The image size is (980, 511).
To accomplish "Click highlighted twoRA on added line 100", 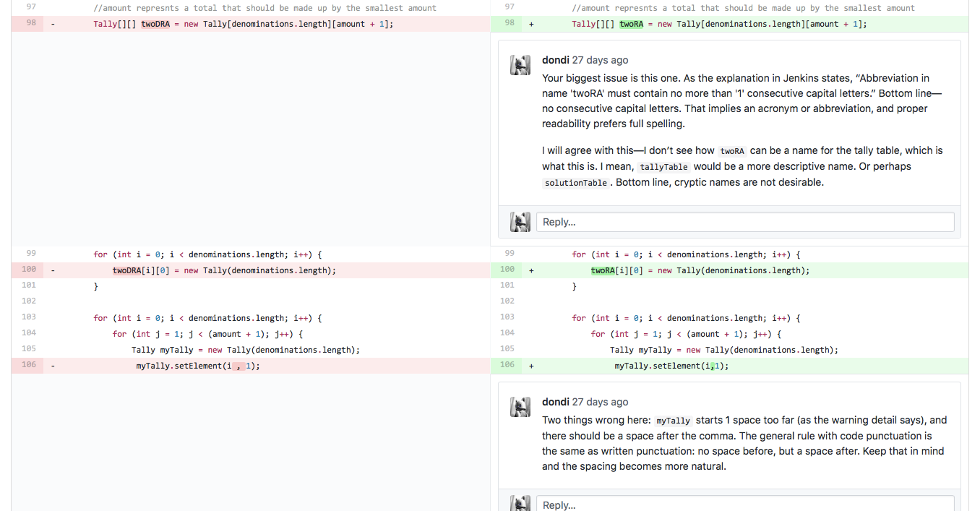I will click(603, 270).
